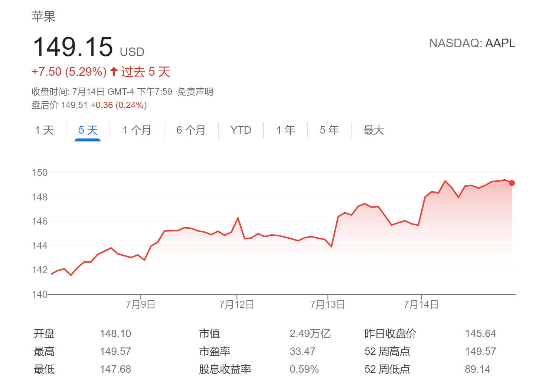Click the 7月14日 axis date label
The height and width of the screenshot is (392, 552).
click(x=421, y=305)
